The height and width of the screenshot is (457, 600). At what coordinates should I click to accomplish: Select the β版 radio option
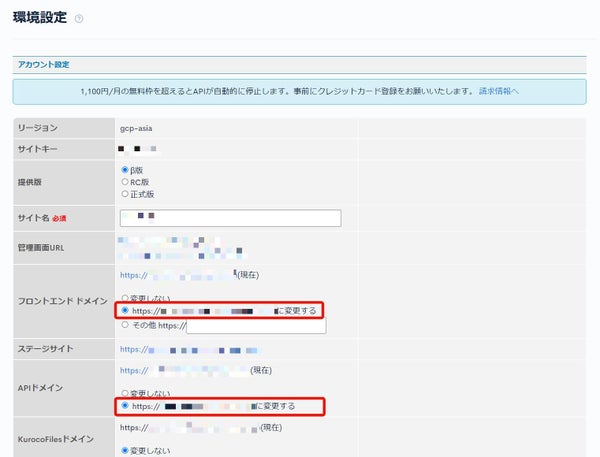(125, 170)
